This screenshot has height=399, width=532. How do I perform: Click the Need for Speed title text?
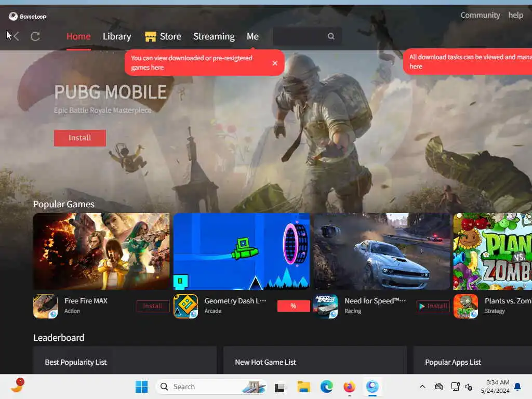pyautogui.click(x=375, y=301)
